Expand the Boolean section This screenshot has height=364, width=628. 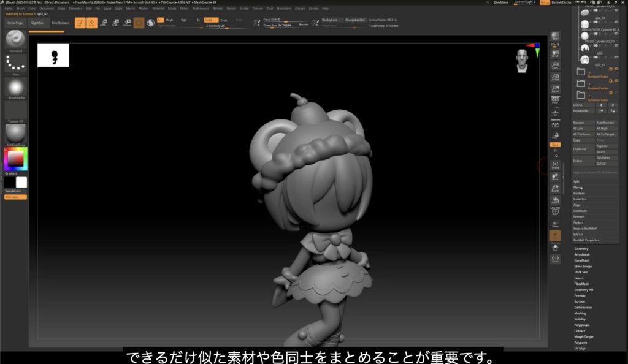click(579, 193)
